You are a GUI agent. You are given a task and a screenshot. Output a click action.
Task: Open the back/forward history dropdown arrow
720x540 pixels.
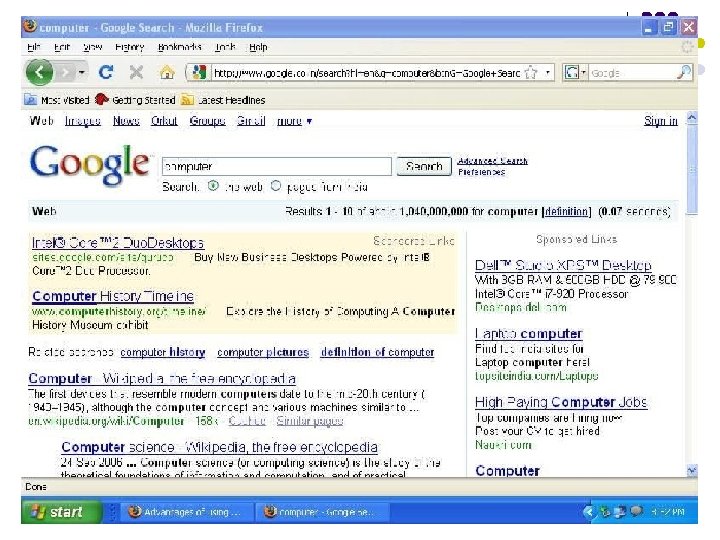81,73
